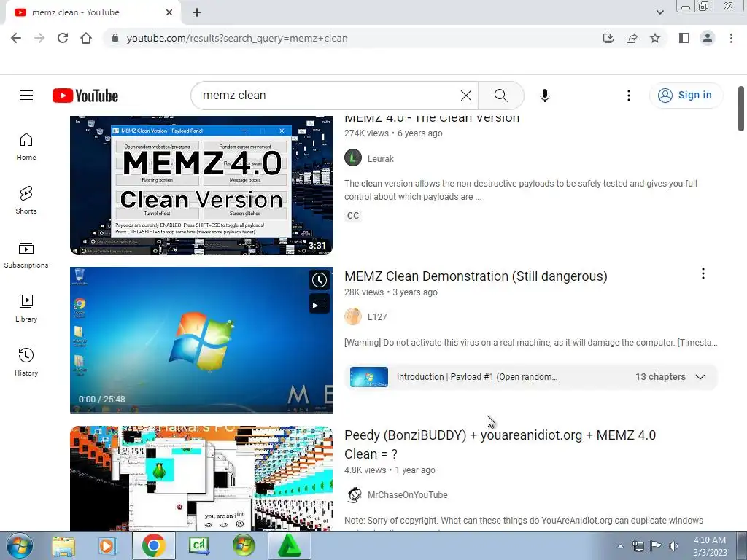The width and height of the screenshot is (747, 560).
Task: Click the CC closed captions badge
Action: pos(353,216)
